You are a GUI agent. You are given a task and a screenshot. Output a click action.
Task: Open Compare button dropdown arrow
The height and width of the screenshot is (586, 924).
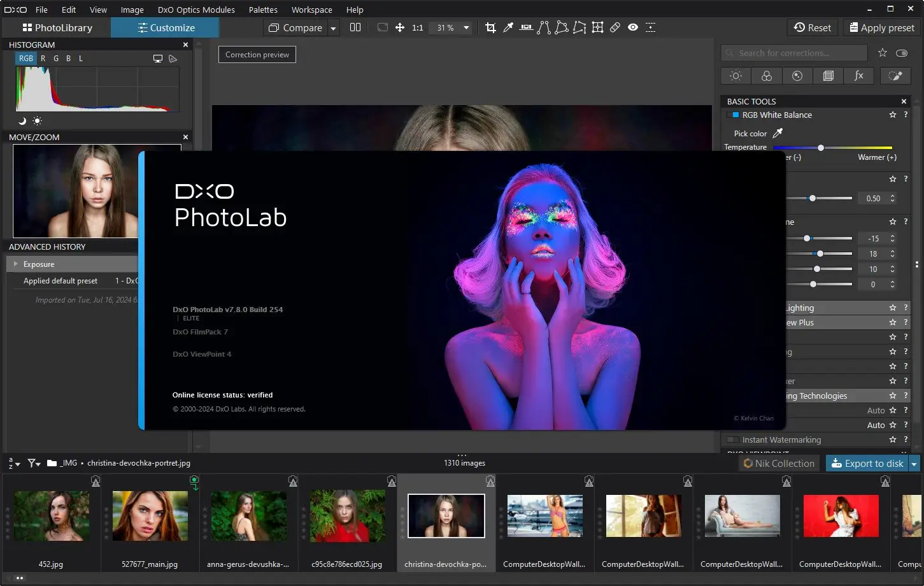tap(333, 28)
